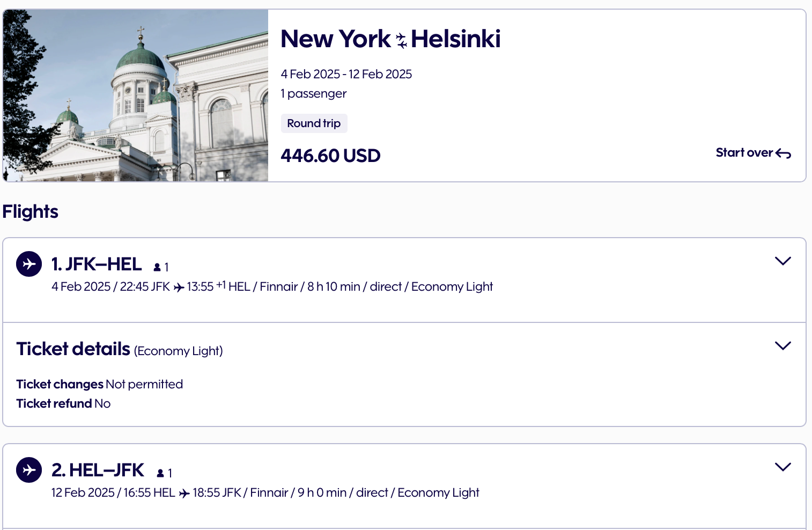Click the Ticket refund No line

(63, 403)
